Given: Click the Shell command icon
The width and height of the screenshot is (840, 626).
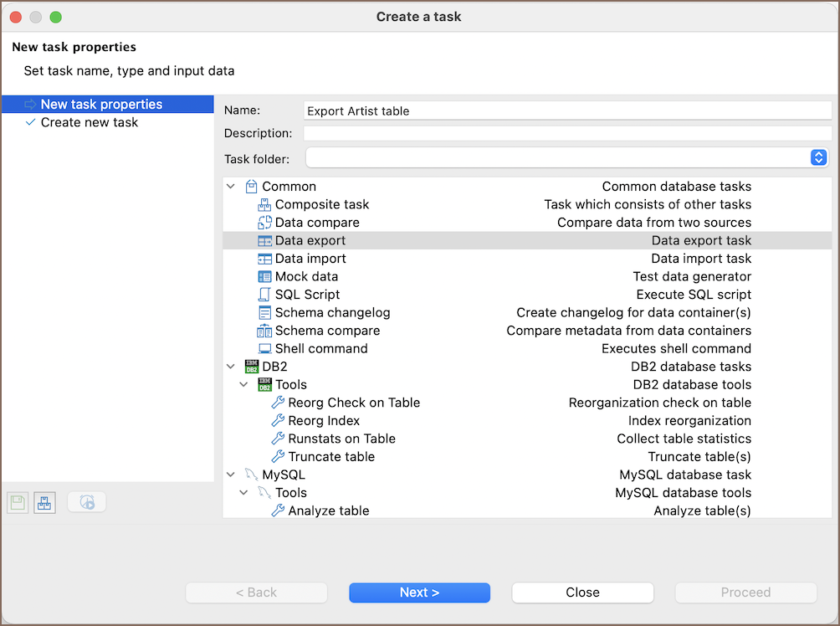Looking at the screenshot, I should (x=264, y=348).
